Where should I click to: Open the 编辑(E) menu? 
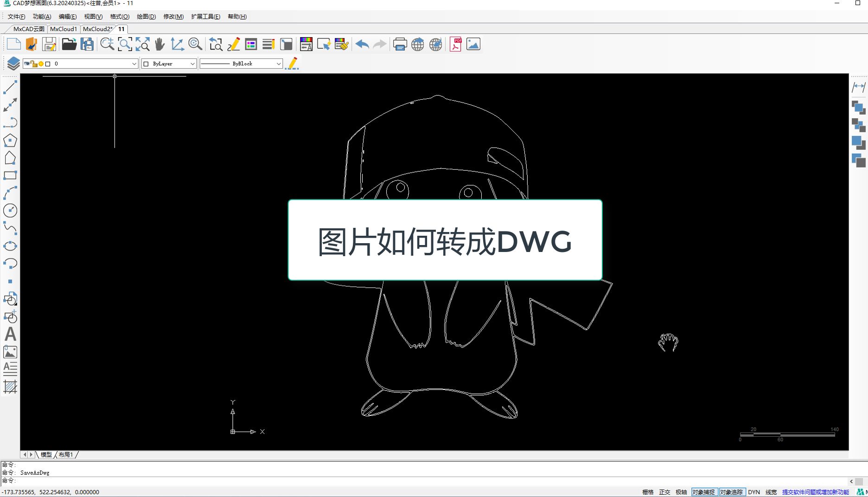68,16
